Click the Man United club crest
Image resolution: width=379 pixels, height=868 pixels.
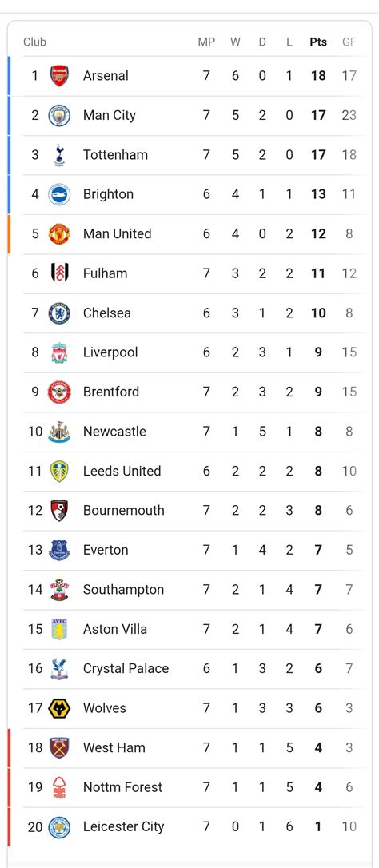tap(59, 233)
